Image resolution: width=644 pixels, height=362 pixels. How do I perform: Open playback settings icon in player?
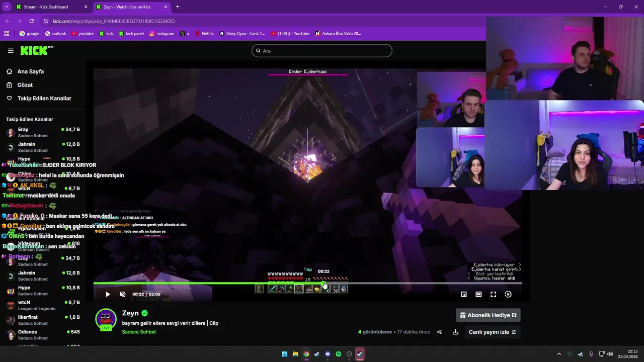(508, 294)
